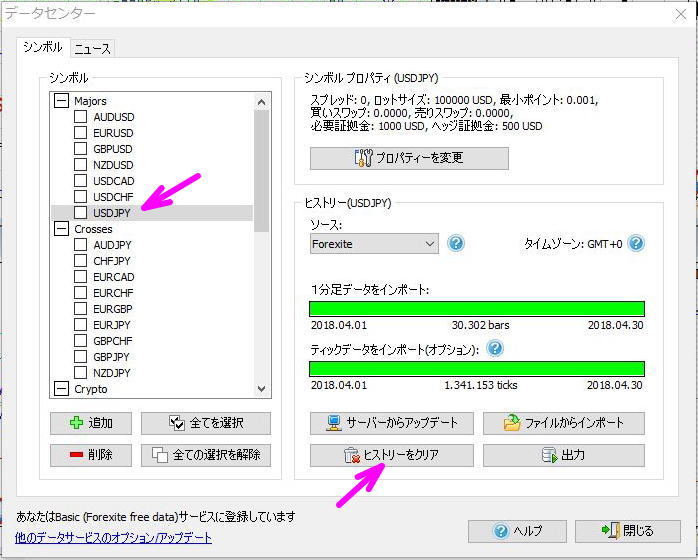The height and width of the screenshot is (560, 698).
Task: Switch to the ニュース tab
Action: click(x=93, y=48)
